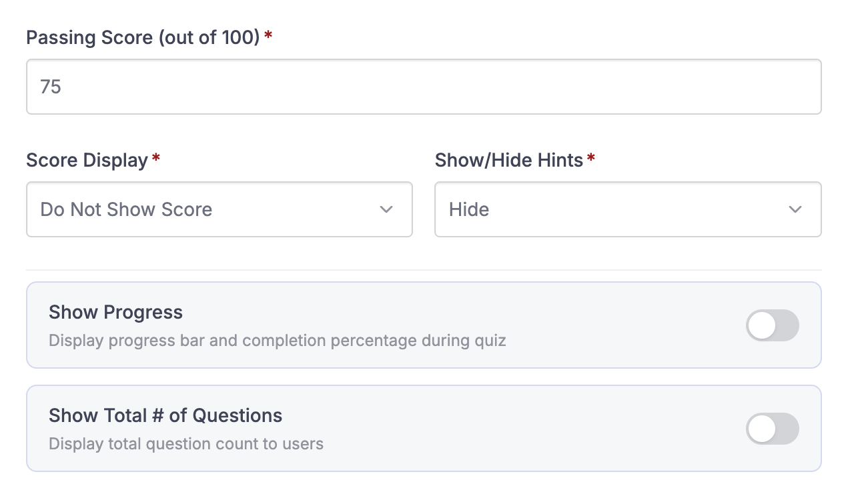Click the 'Passing Score (out of 100)' label
The width and height of the screenshot is (846, 504).
click(143, 37)
